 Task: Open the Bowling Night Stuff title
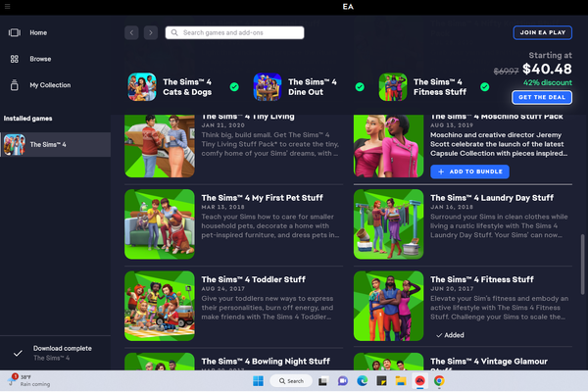coord(266,362)
